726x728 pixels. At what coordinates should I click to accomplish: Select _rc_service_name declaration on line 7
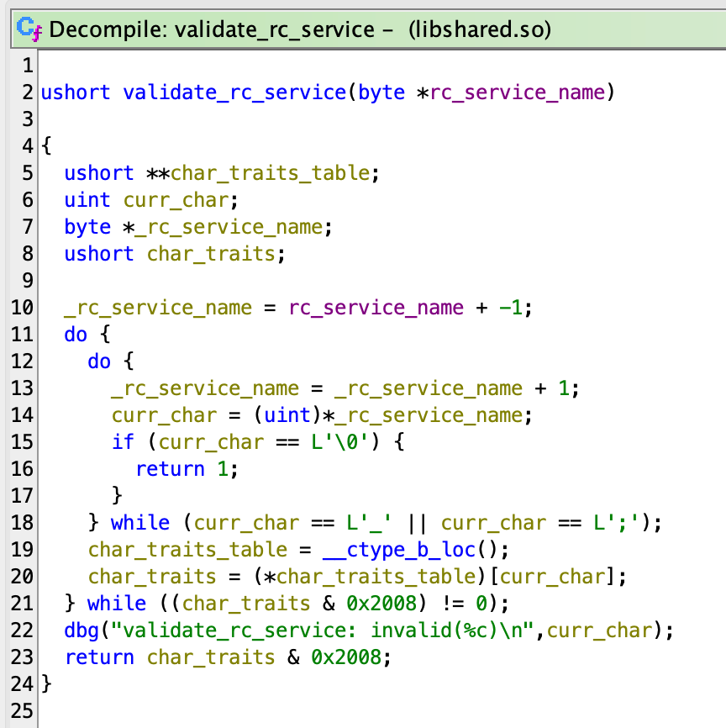(x=229, y=227)
